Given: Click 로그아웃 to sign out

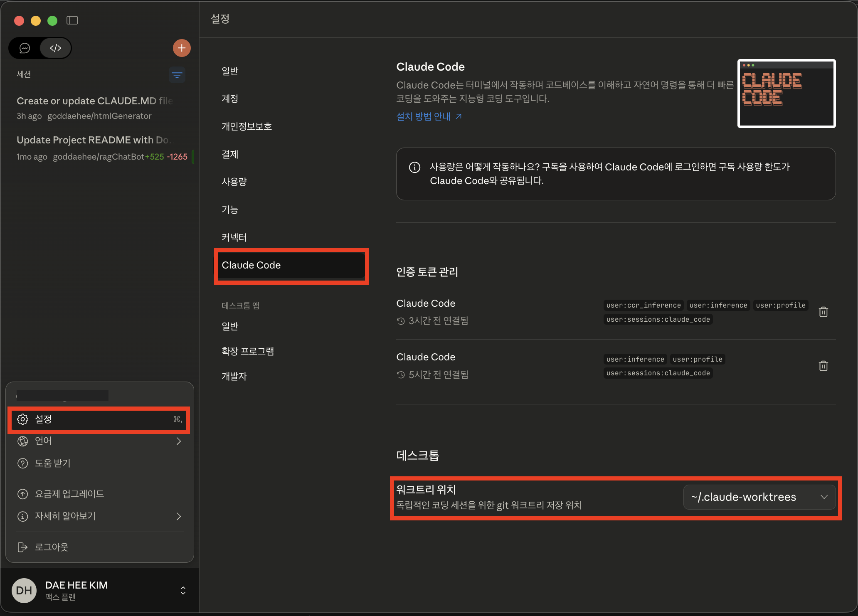Looking at the screenshot, I should pos(51,547).
